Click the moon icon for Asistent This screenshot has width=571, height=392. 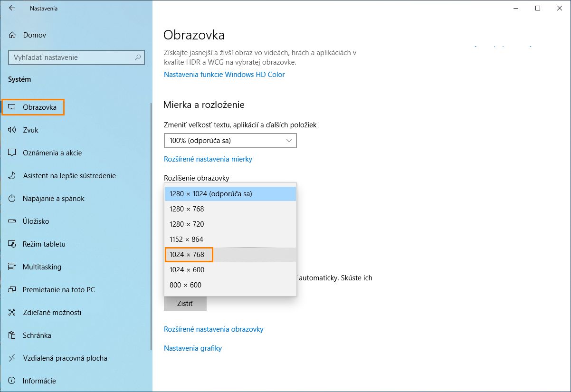[x=12, y=176]
